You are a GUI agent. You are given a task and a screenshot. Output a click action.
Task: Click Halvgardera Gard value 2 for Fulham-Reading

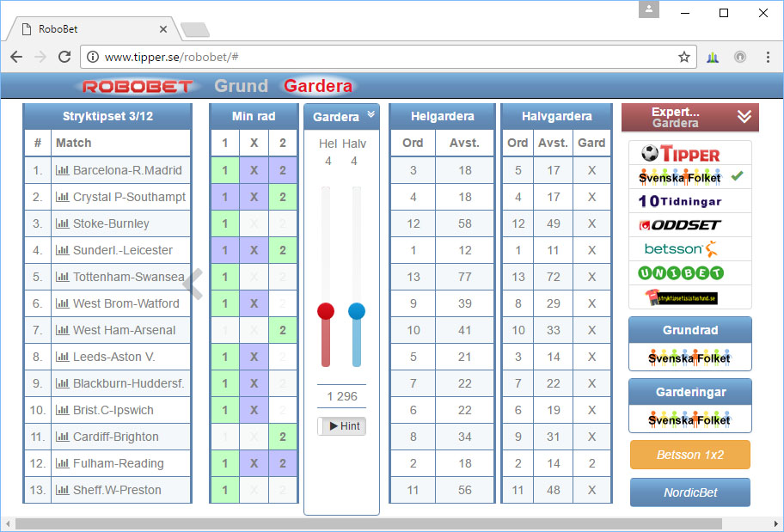point(591,463)
